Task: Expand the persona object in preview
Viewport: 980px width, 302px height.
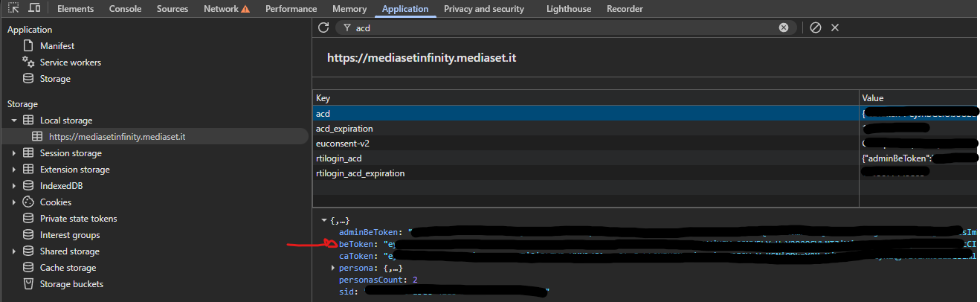Action: (x=332, y=268)
